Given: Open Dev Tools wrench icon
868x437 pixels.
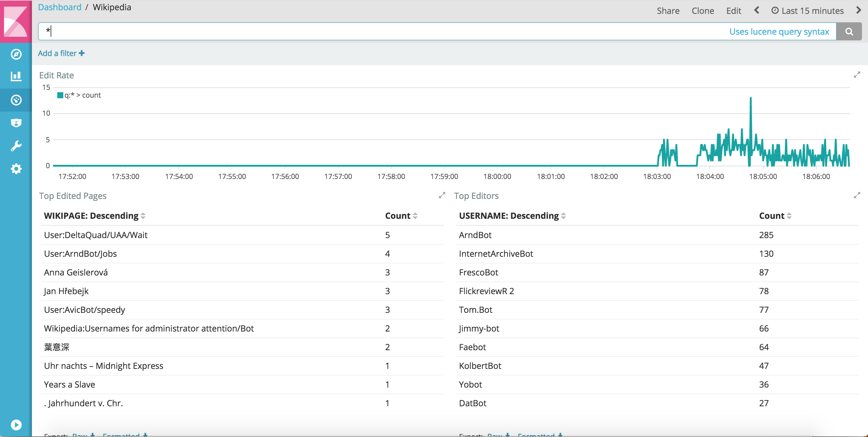Looking at the screenshot, I should tap(16, 146).
